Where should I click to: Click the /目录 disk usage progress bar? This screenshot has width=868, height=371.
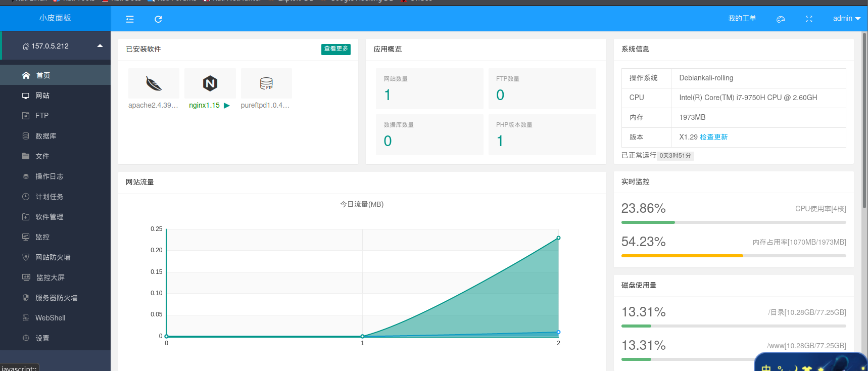tap(734, 326)
